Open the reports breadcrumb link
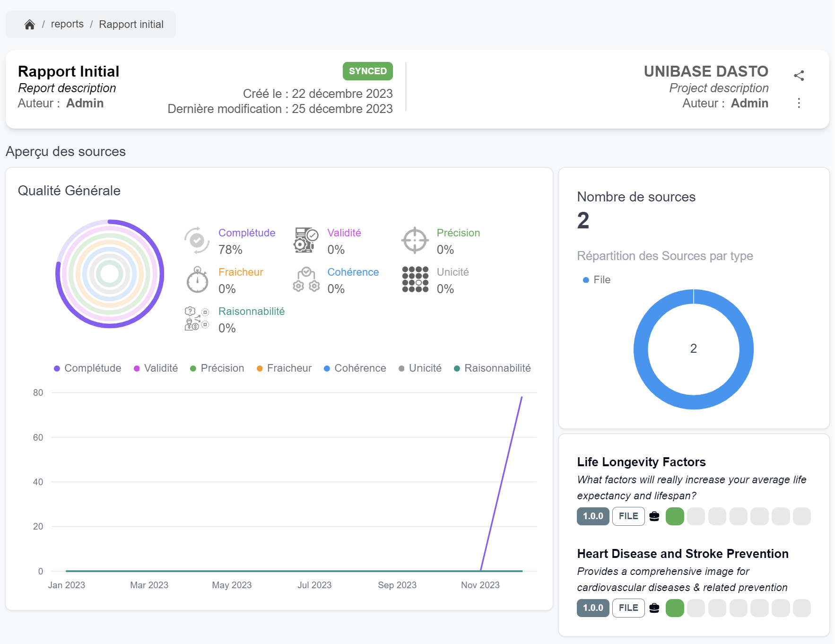This screenshot has height=644, width=835. click(67, 24)
